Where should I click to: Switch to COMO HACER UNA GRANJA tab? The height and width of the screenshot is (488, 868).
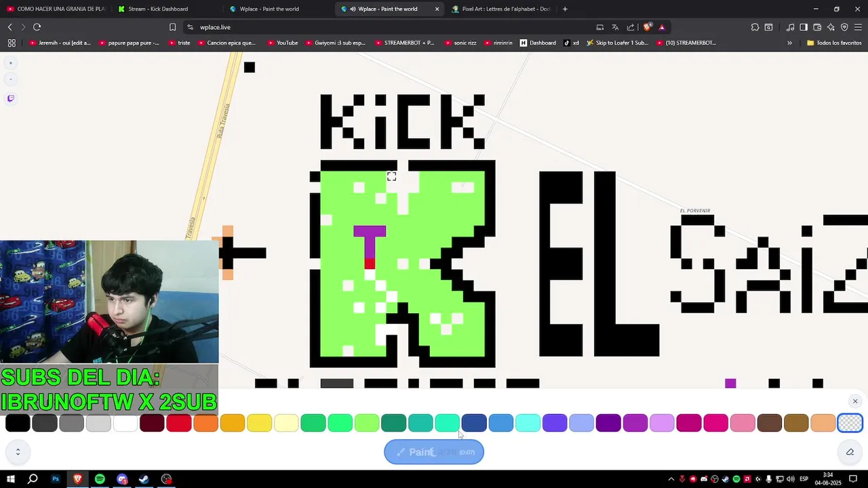56,9
